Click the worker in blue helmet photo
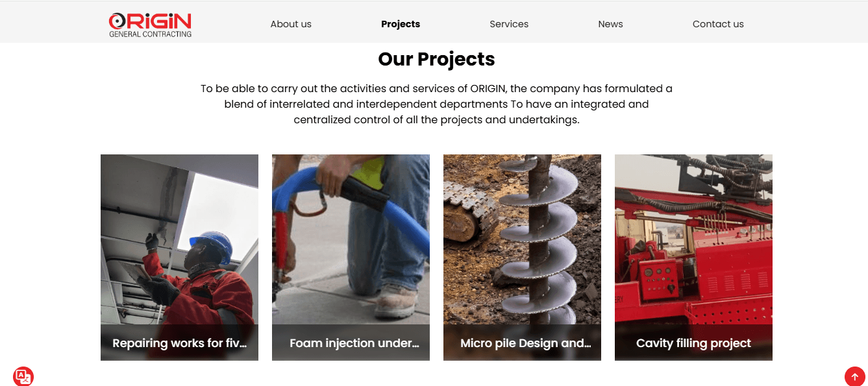The width and height of the screenshot is (868, 386). point(179,239)
